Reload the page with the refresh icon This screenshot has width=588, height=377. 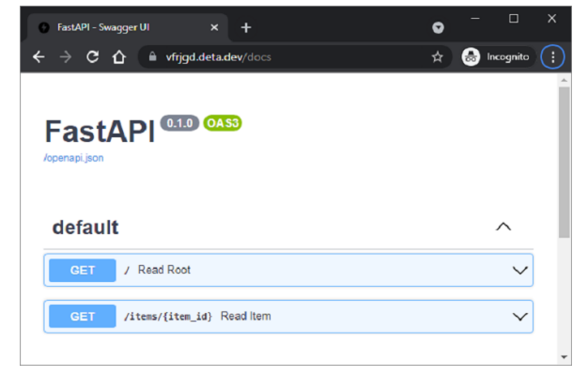[93, 57]
